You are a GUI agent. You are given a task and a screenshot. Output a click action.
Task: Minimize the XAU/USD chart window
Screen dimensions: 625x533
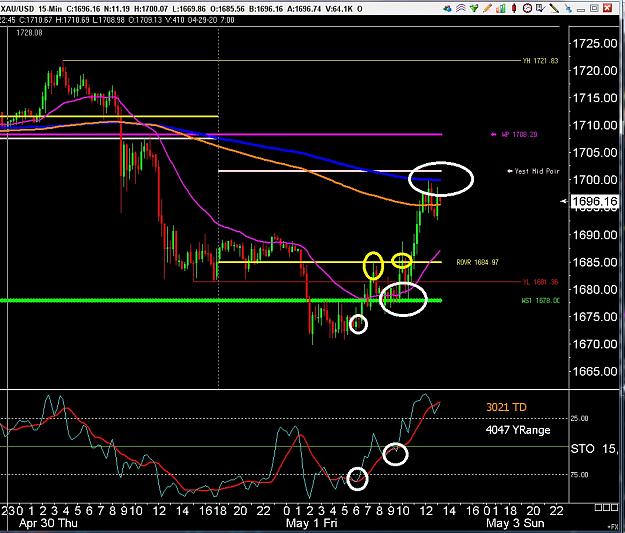coord(581,10)
